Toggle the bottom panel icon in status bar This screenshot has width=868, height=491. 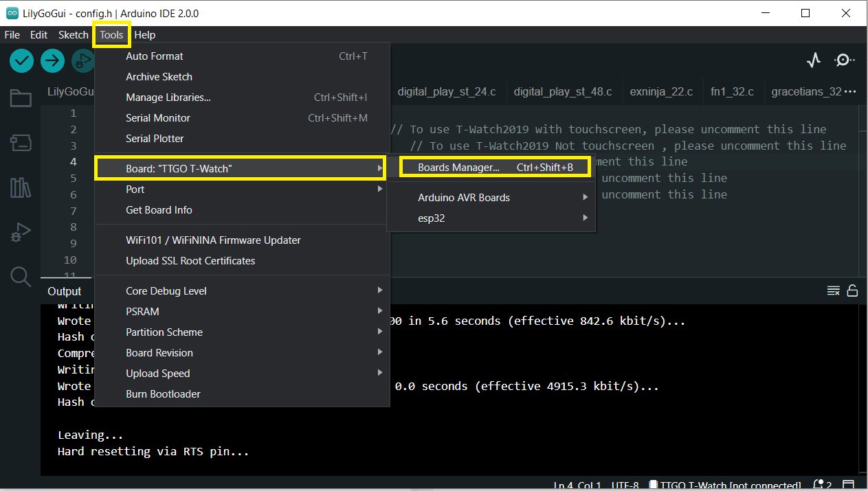click(849, 485)
